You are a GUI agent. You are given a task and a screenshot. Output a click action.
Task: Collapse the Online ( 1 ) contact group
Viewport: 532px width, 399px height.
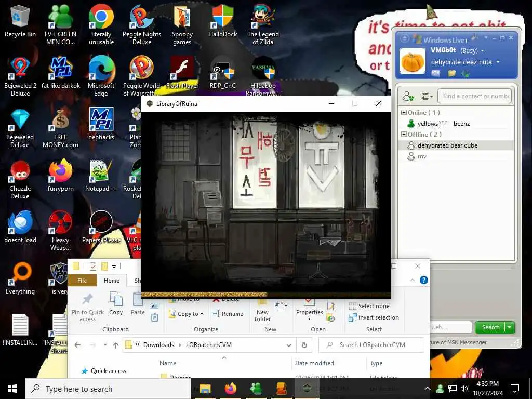coord(404,113)
